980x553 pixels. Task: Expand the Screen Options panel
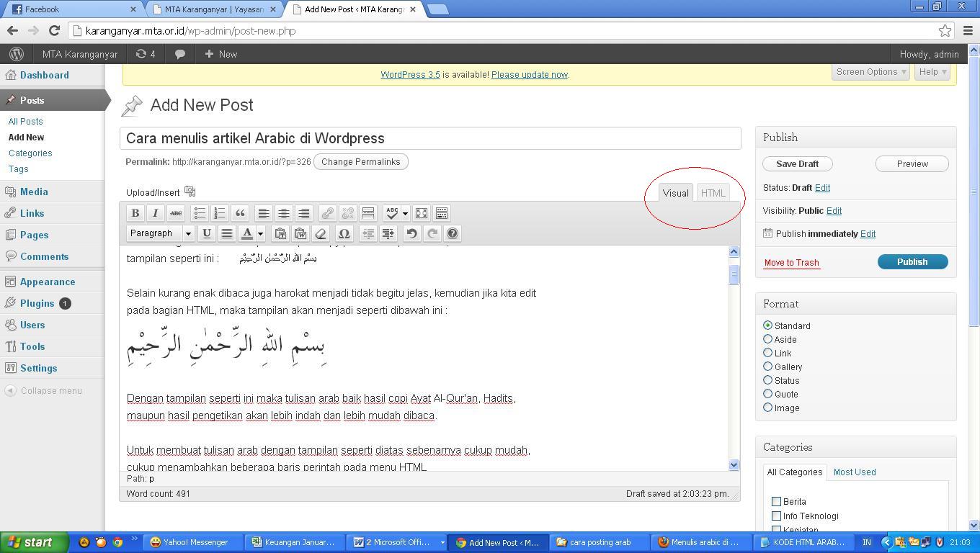[x=871, y=72]
